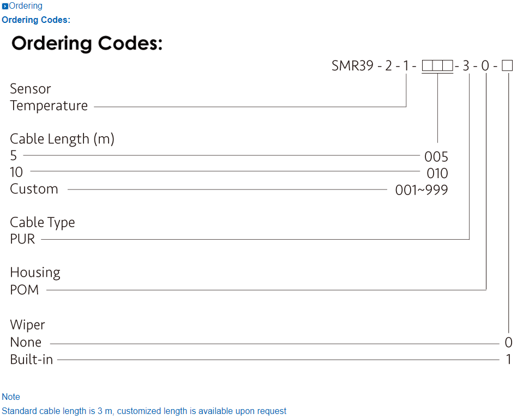Select the PUR cable type option
517x420 pixels.
[x=22, y=239]
